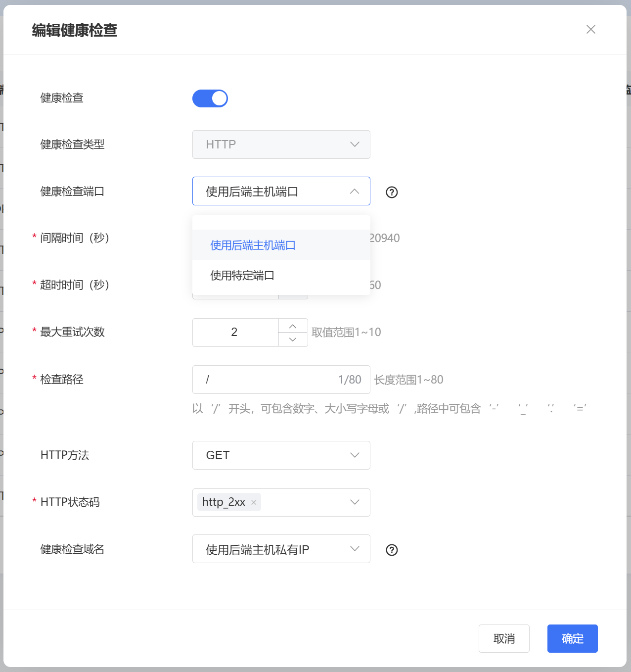Increase 最大重试次数 with up arrow
This screenshot has height=672, width=631.
click(x=293, y=326)
